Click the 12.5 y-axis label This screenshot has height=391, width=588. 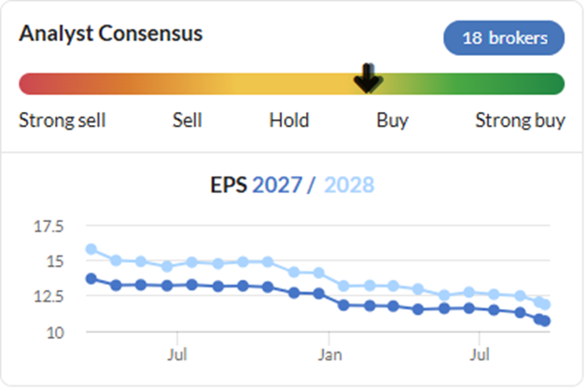[49, 297]
